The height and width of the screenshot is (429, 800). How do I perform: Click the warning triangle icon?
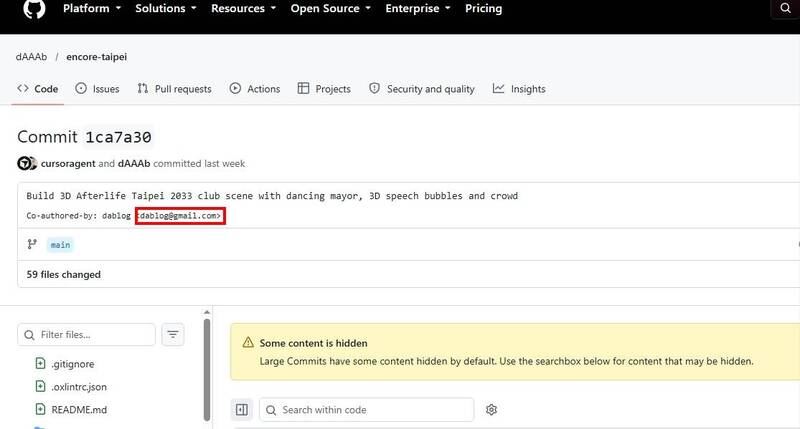(248, 342)
